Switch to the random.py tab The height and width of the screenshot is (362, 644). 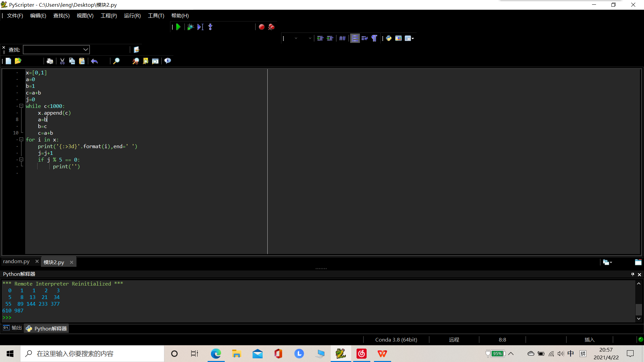tap(16, 261)
